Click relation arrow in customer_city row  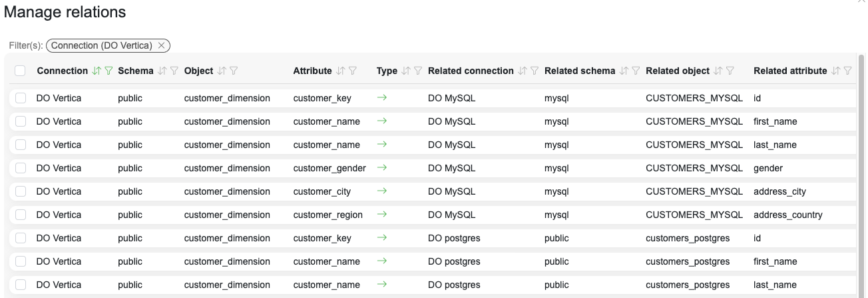(x=381, y=192)
